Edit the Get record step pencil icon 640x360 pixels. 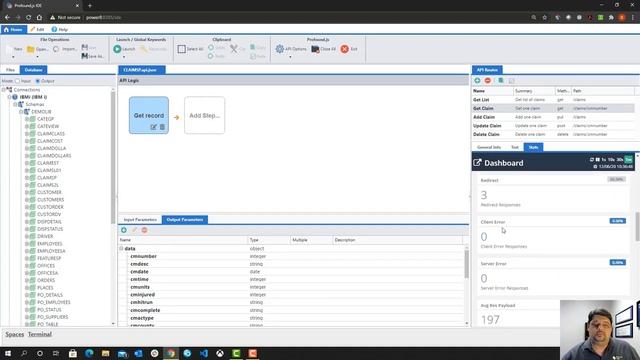(153, 127)
